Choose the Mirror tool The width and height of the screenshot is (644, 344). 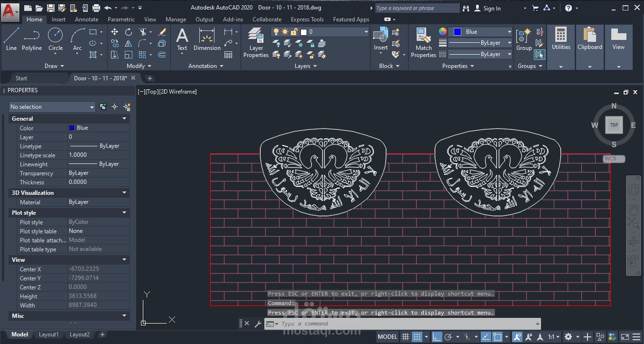129,43
